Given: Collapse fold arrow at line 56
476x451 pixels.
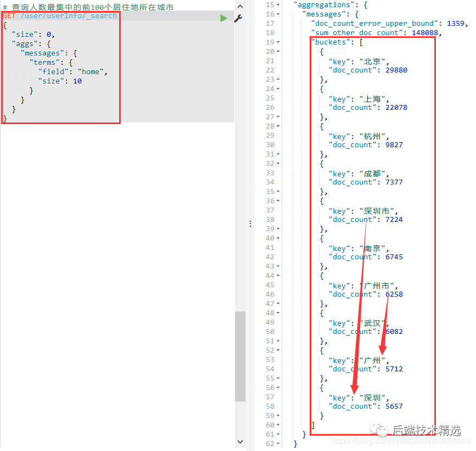Looking at the screenshot, I should click(278, 388).
